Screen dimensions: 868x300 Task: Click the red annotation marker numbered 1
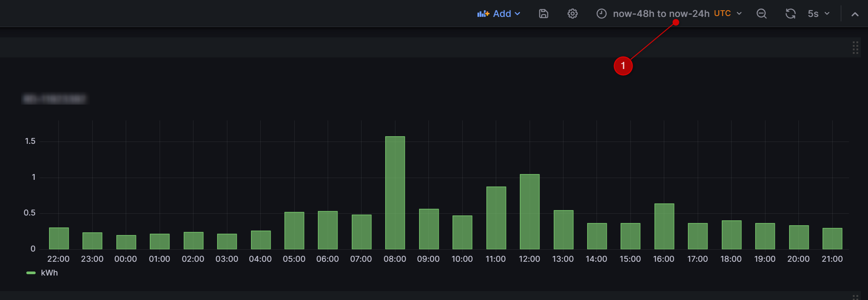[x=623, y=66]
